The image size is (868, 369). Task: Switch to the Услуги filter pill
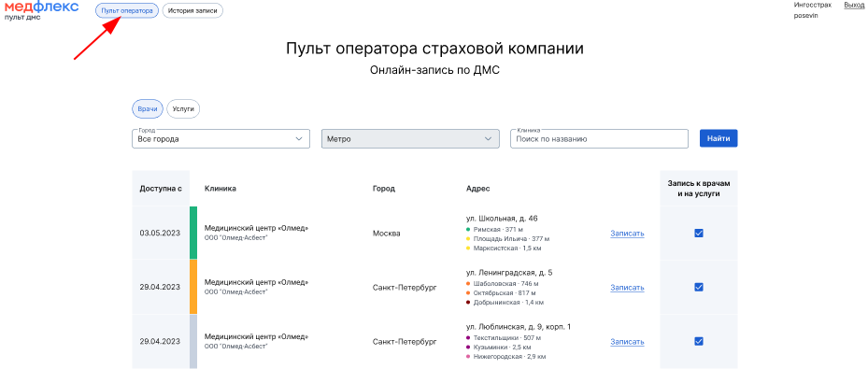click(x=183, y=109)
